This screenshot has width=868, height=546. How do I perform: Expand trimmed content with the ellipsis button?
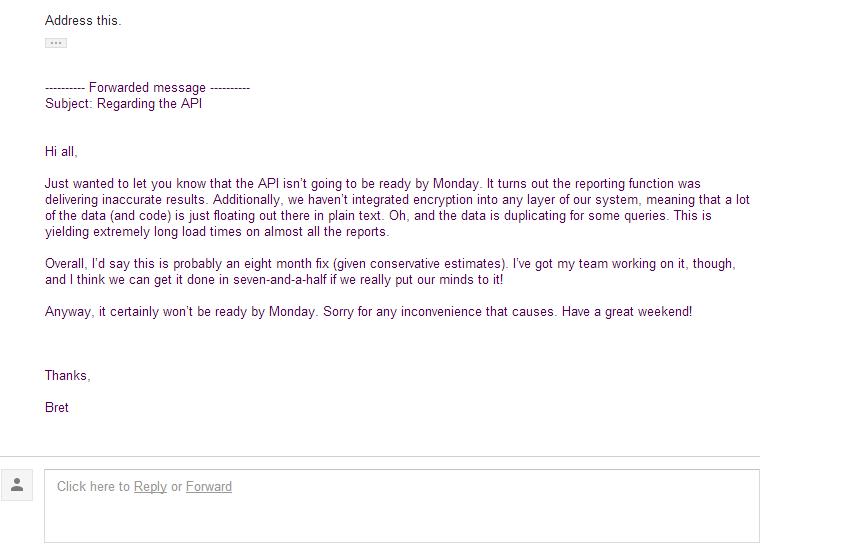tap(56, 43)
